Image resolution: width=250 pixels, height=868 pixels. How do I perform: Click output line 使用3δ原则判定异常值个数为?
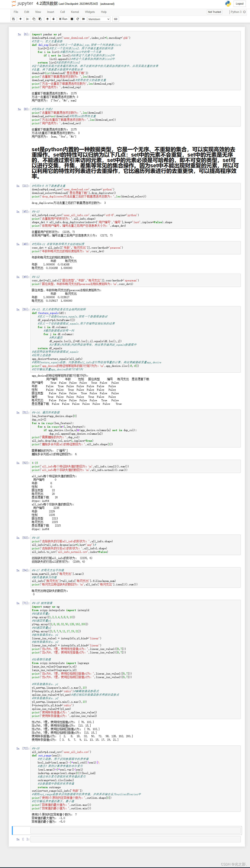tap(54, 815)
